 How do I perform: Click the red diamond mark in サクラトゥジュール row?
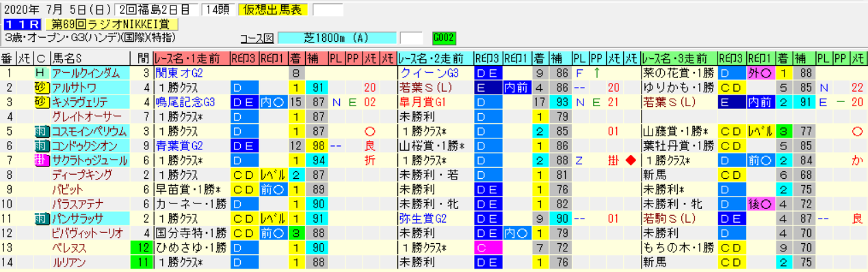pos(631,160)
